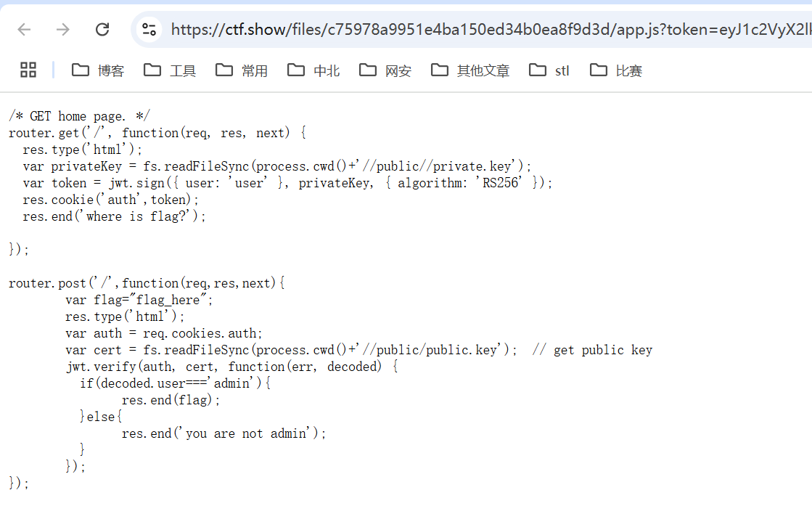Viewport: 812px width, 506px height.
Task: Click the folder icon beside 博客
Action: 81,70
